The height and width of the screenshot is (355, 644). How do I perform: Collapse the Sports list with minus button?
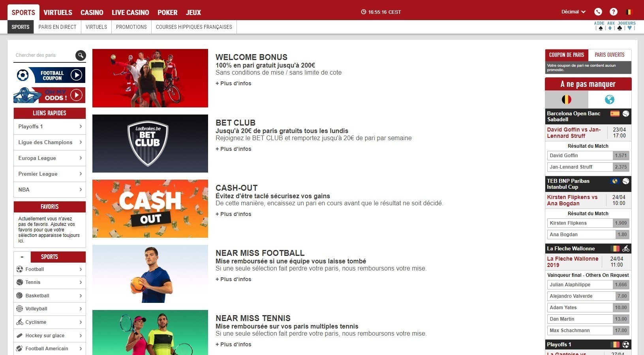(x=22, y=257)
